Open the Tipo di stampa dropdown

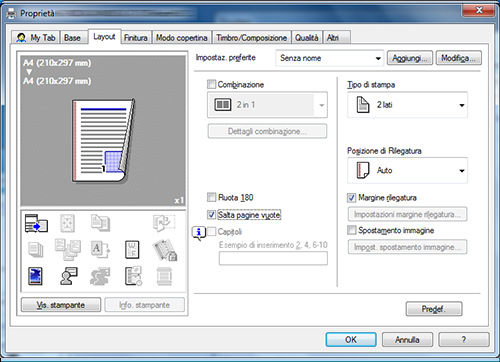407,105
